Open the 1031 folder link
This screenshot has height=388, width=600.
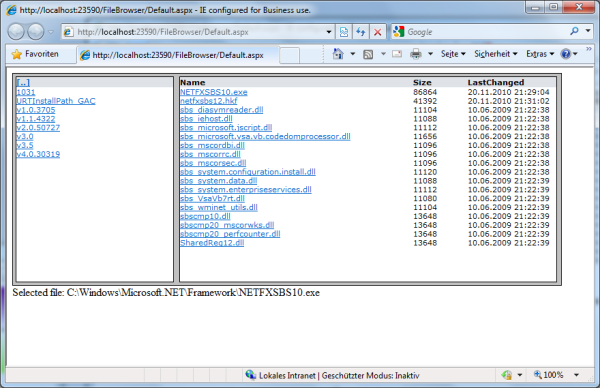click(x=26, y=92)
